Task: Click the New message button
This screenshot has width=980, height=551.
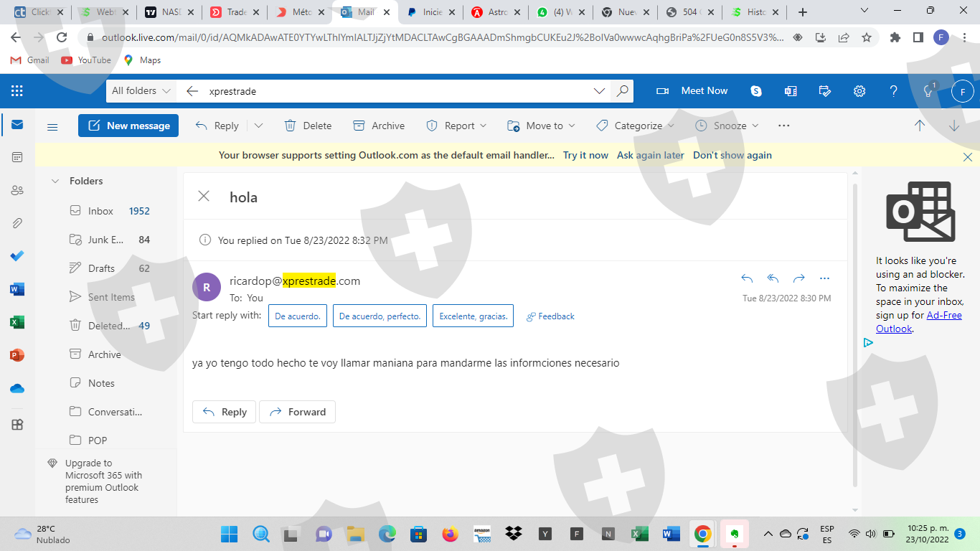Action: point(128,126)
